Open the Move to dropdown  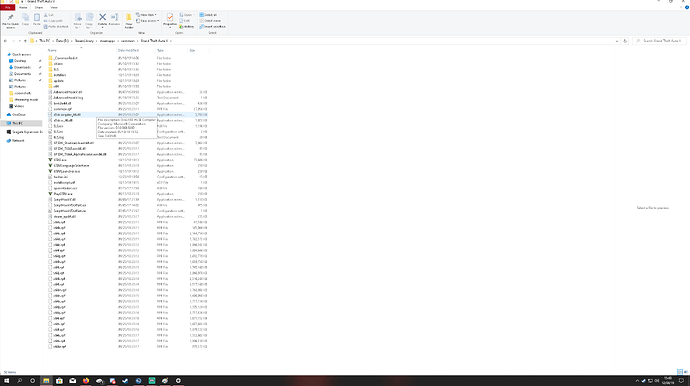78,21
